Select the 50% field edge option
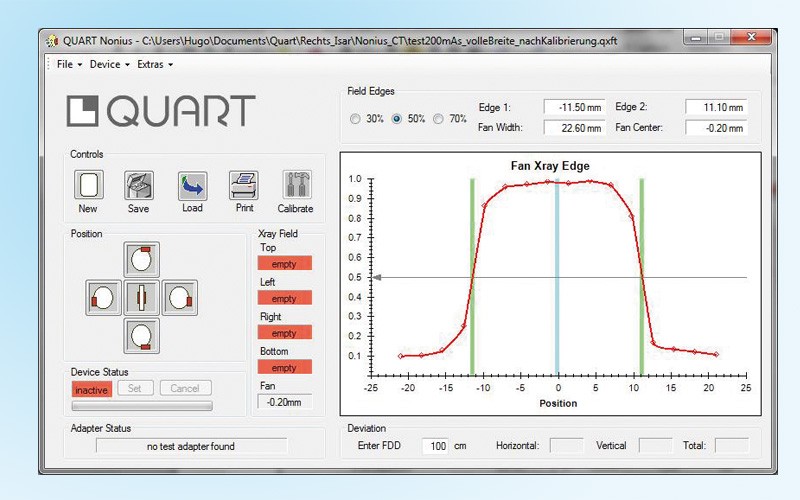Screen dimensions: 800x500 pos(396,119)
